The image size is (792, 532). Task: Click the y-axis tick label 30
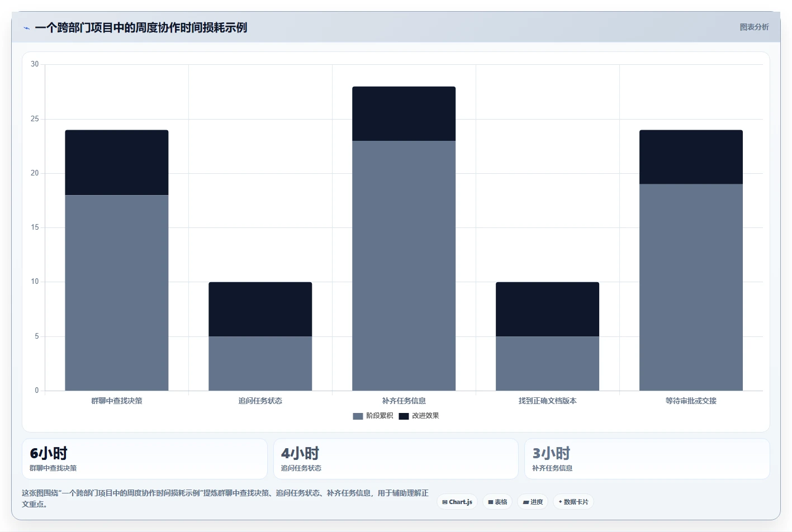click(35, 64)
